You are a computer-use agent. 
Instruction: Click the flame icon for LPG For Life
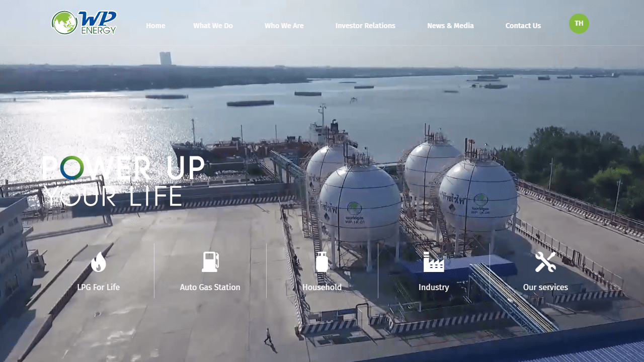point(99,262)
